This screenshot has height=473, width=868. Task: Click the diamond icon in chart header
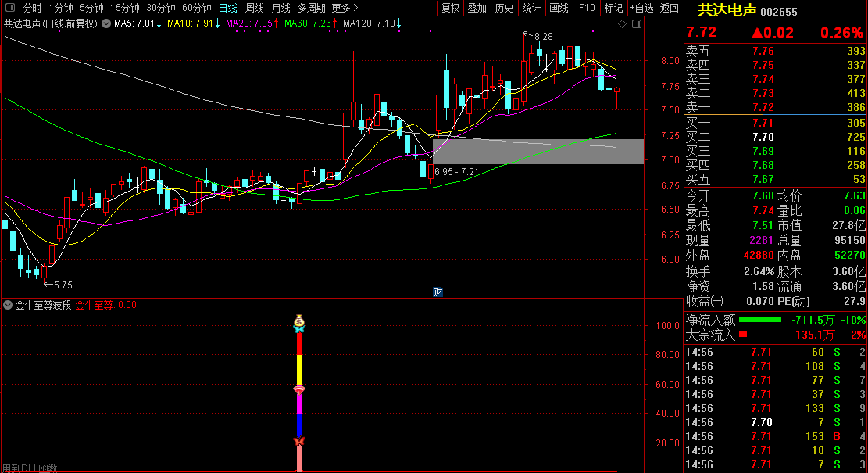(622, 24)
